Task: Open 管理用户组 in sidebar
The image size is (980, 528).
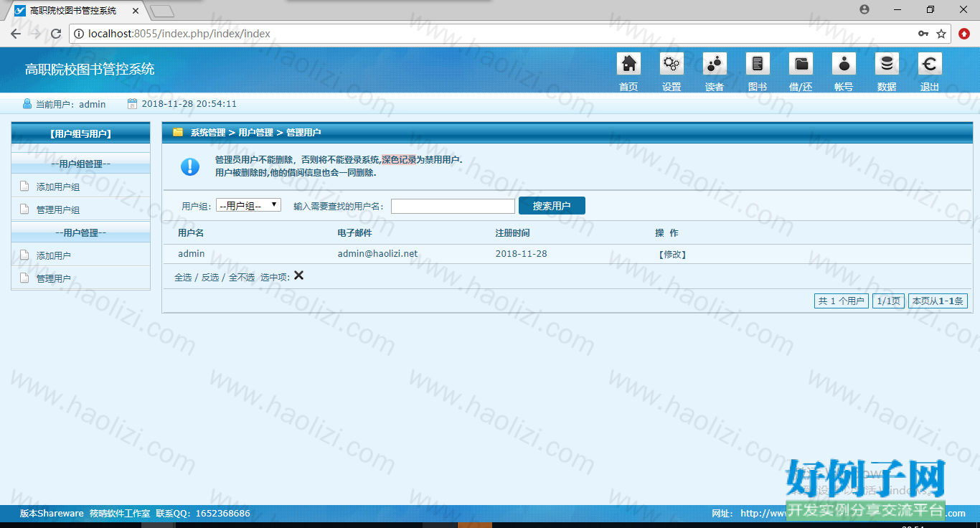Action: [x=58, y=209]
